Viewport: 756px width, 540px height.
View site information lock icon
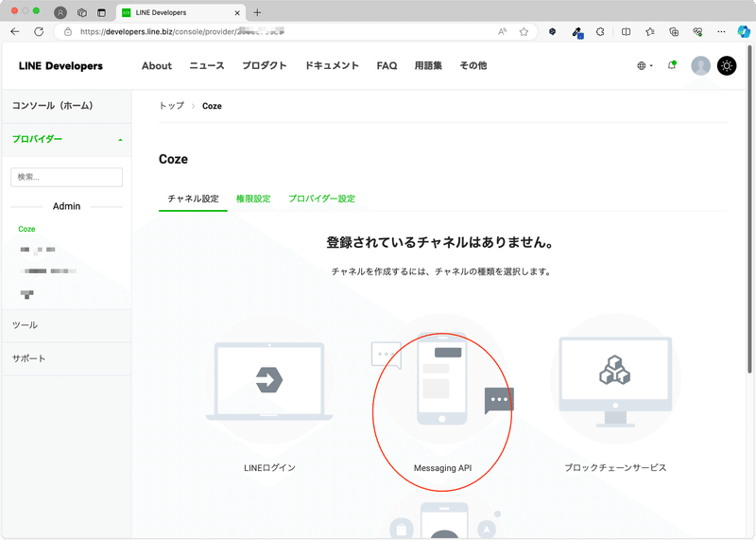tap(68, 32)
